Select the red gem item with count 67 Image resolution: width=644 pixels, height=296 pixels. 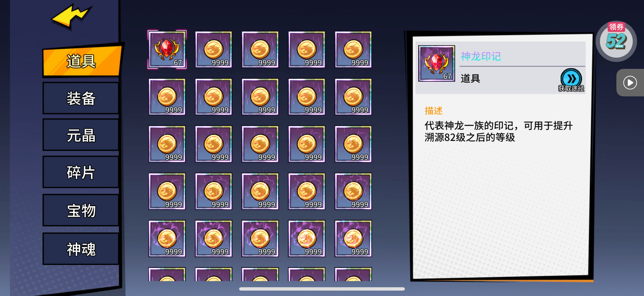point(167,49)
